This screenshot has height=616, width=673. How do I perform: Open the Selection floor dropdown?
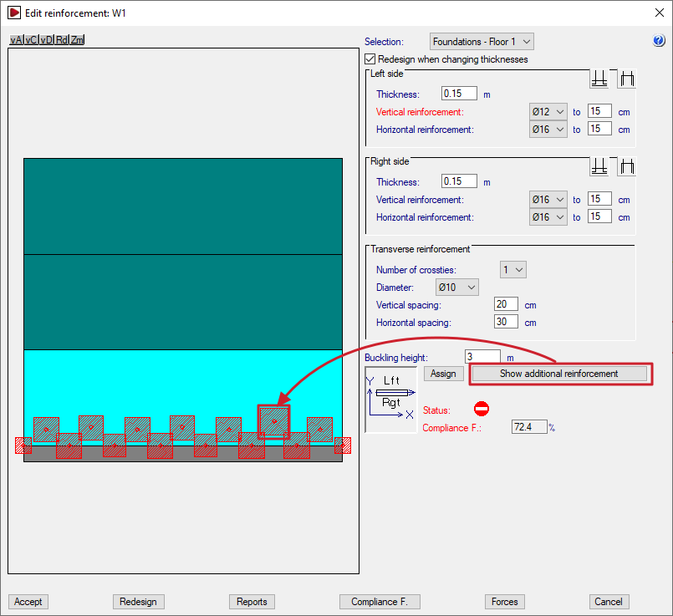[482, 42]
